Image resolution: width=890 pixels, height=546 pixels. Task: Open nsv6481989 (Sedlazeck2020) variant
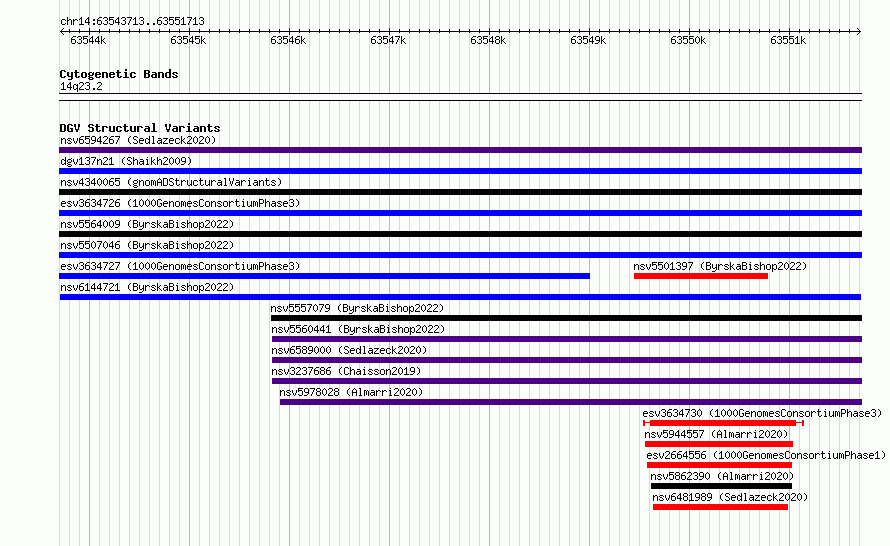point(730,497)
